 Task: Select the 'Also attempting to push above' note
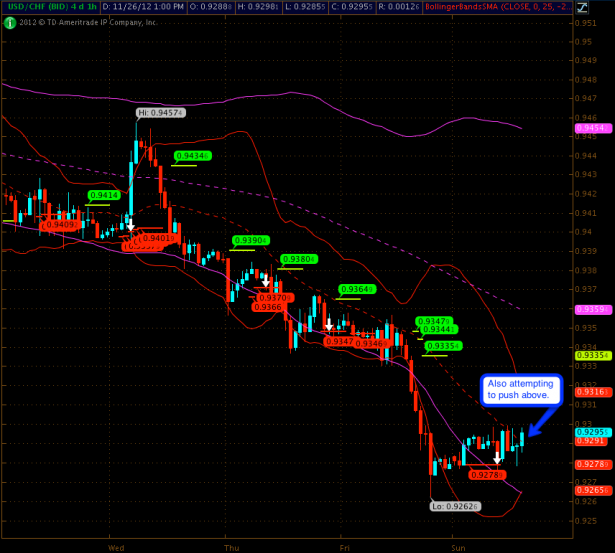[520, 388]
